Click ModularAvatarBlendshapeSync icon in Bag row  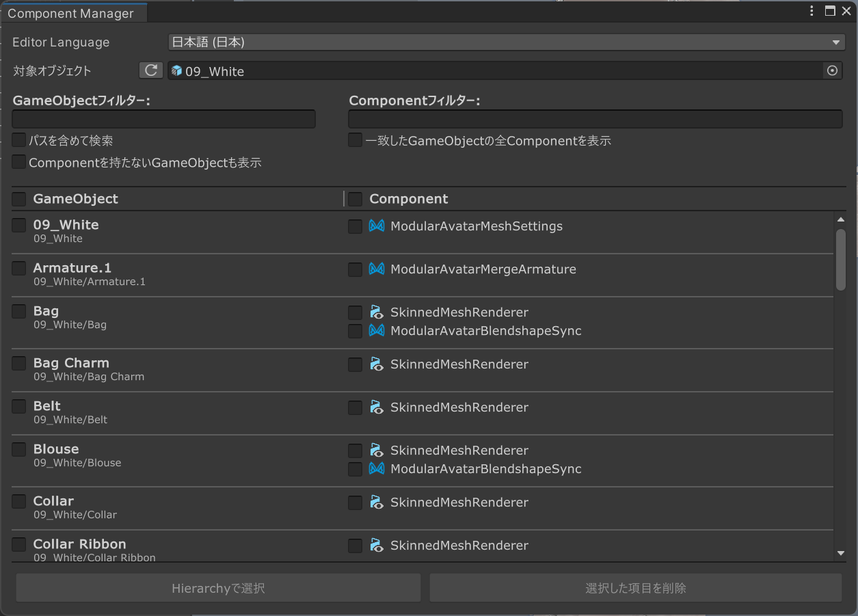pyautogui.click(x=376, y=330)
